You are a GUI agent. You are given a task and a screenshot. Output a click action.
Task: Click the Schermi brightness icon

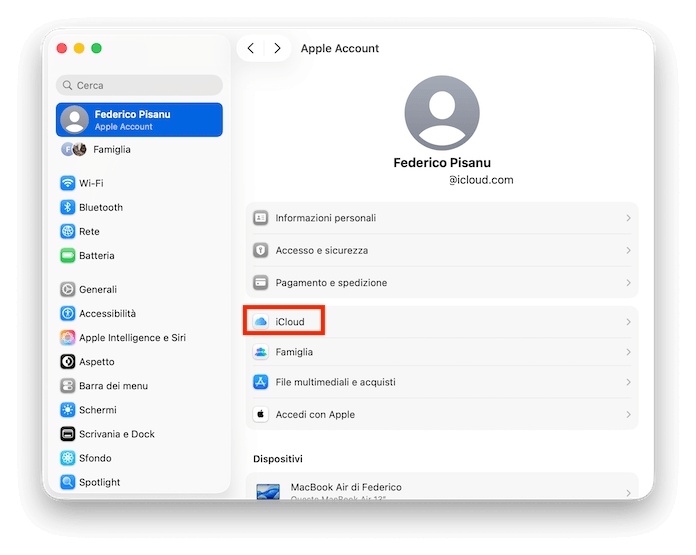[67, 410]
